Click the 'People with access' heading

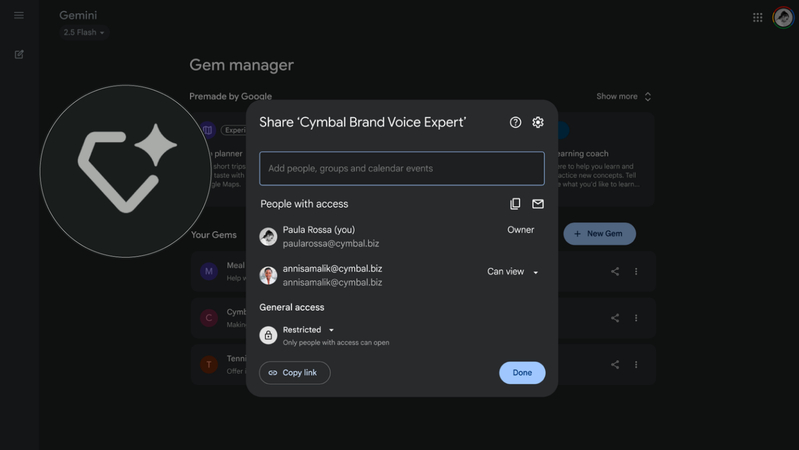coord(304,204)
